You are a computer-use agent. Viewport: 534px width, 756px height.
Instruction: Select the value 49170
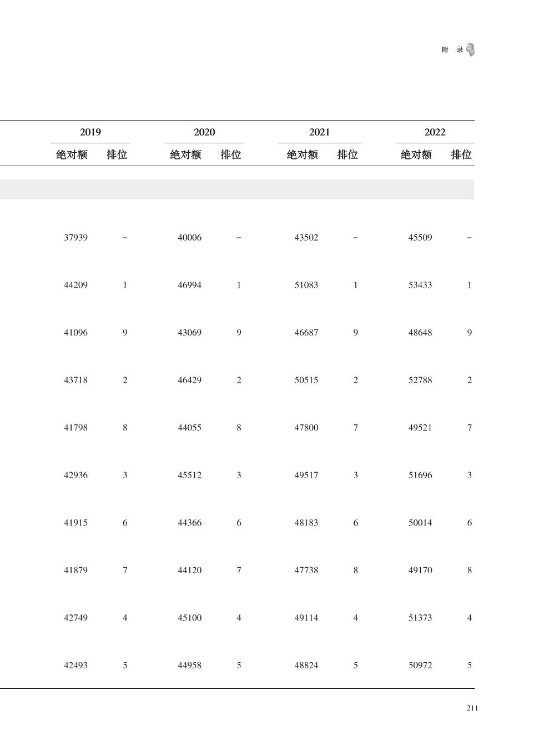[420, 570]
